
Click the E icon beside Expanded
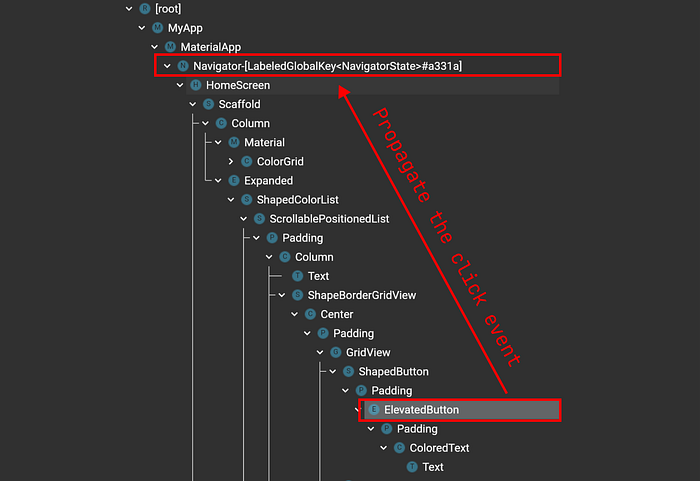234,180
